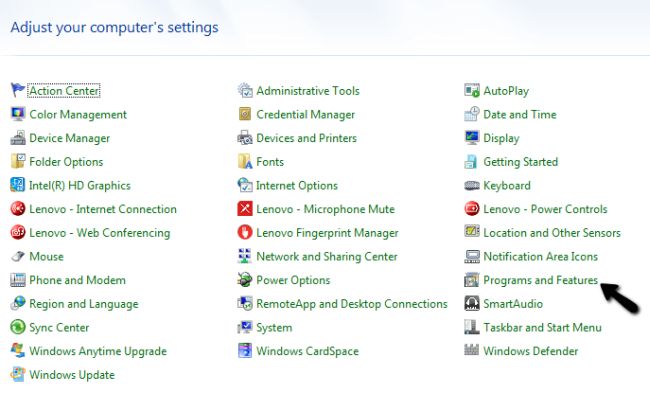Open the Folder Options link
The image size is (650, 393).
click(x=66, y=162)
